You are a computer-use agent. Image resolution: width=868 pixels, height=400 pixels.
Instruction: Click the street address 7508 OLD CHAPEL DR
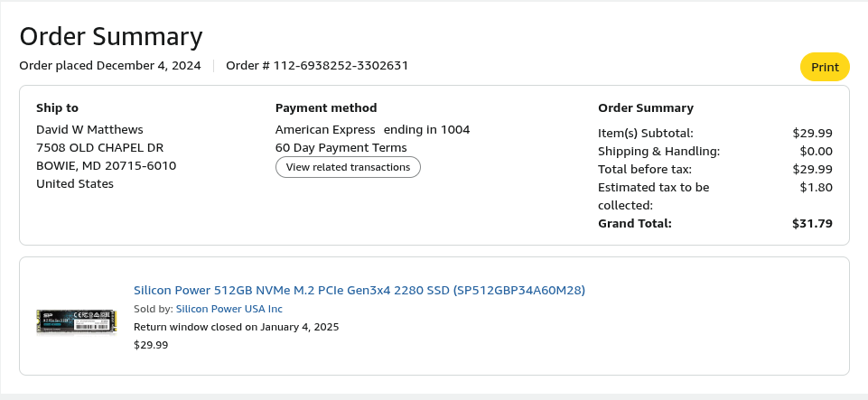coord(99,147)
